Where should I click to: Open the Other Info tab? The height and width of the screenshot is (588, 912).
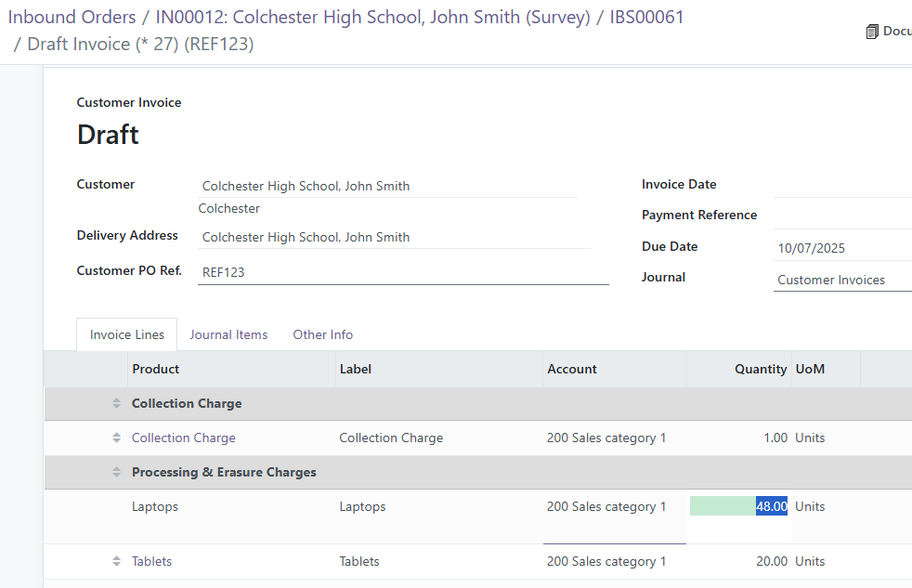point(322,334)
